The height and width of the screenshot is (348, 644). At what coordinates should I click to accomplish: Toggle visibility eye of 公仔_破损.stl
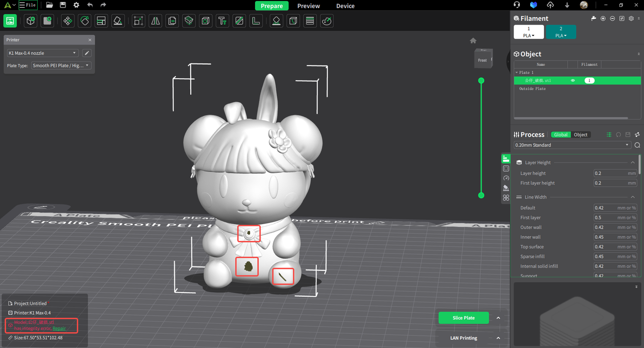tap(573, 81)
